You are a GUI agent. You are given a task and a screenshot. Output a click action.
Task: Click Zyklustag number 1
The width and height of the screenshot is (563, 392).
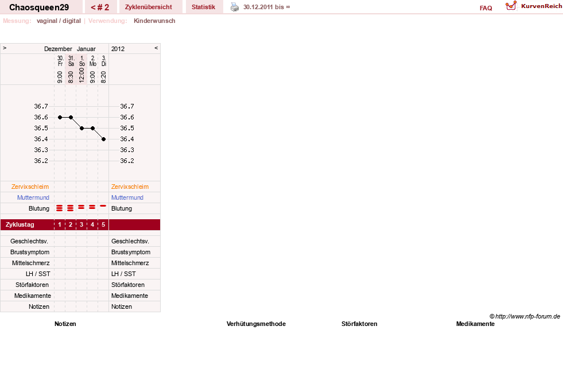60,225
